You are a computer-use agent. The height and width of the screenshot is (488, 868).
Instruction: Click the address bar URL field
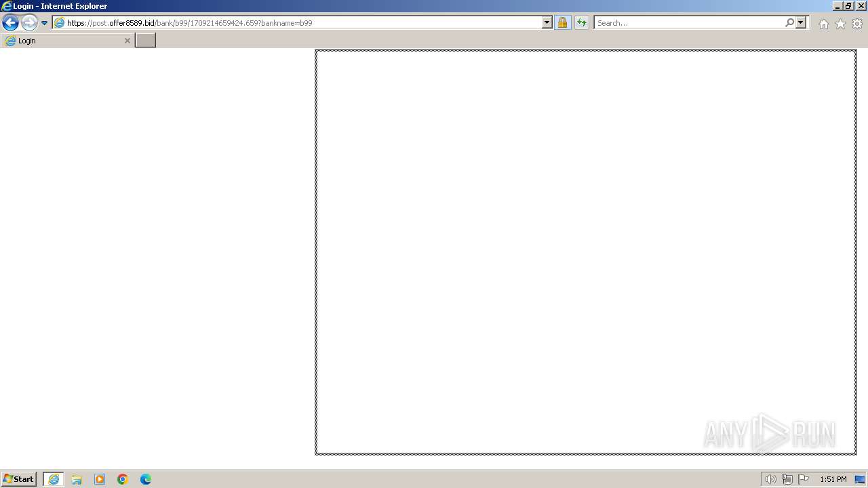(x=304, y=22)
